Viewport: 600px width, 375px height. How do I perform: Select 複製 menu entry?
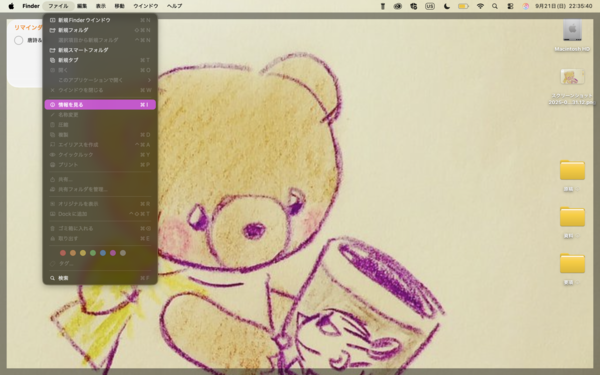tap(100, 135)
